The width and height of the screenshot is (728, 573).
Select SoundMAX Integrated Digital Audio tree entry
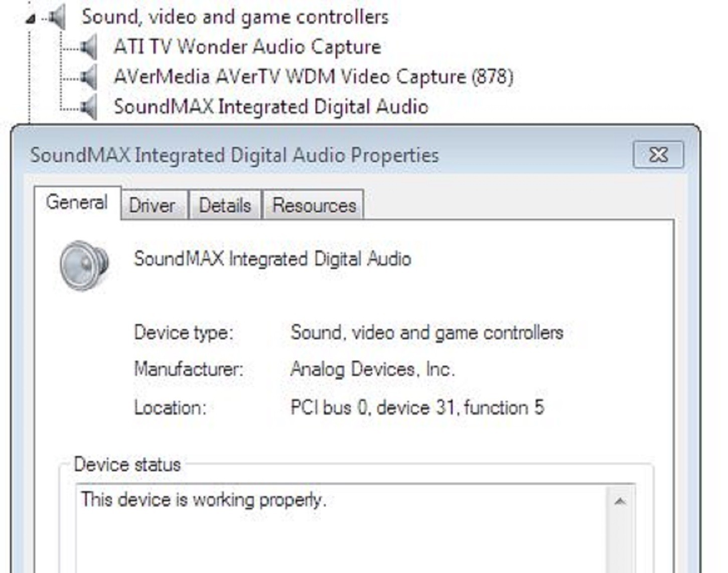[271, 107]
